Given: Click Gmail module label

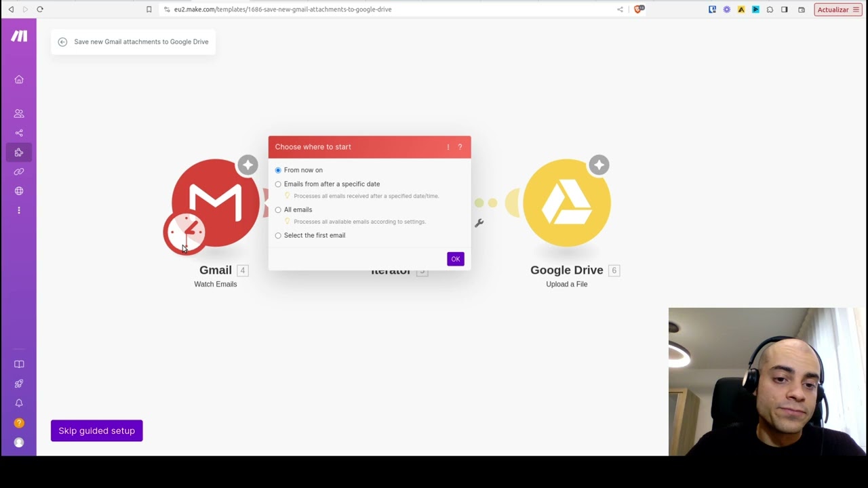Looking at the screenshot, I should pos(216,270).
